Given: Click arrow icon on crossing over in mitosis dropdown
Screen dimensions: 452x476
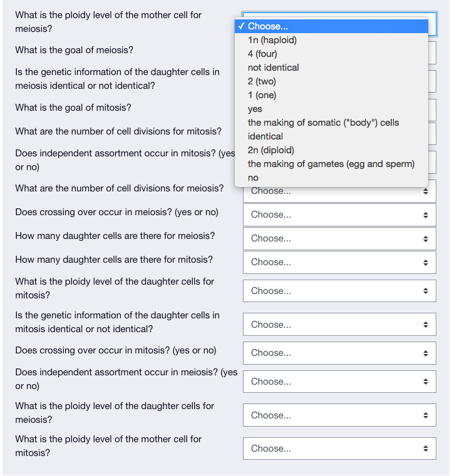Looking at the screenshot, I should 426,353.
